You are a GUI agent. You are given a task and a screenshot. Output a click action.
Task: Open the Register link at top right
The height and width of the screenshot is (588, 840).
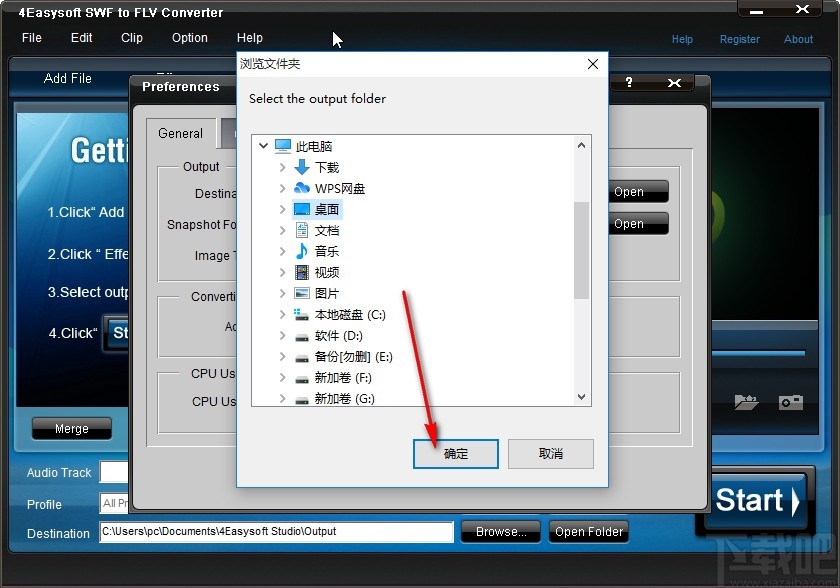(740, 39)
